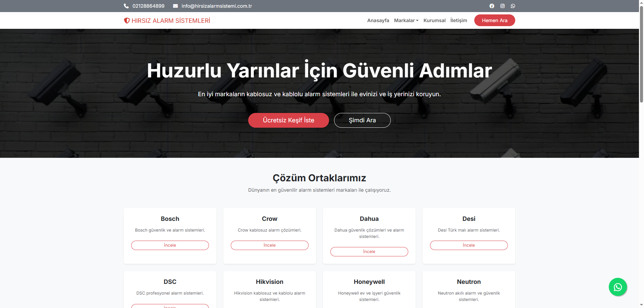
Task: Click the Honeywell card title
Action: point(369,282)
